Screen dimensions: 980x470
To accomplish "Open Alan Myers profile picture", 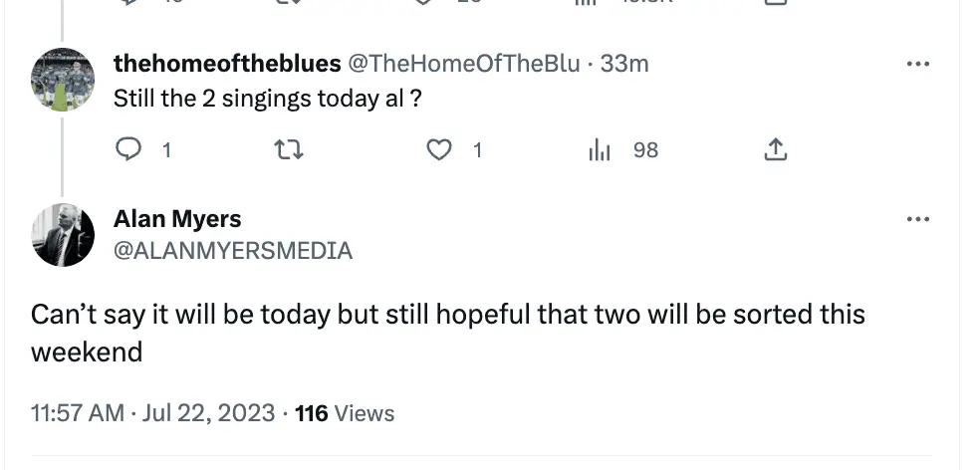I will (x=63, y=235).
